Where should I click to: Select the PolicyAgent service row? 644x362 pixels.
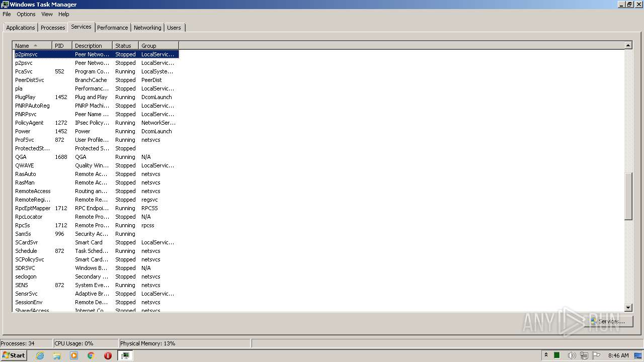96,123
